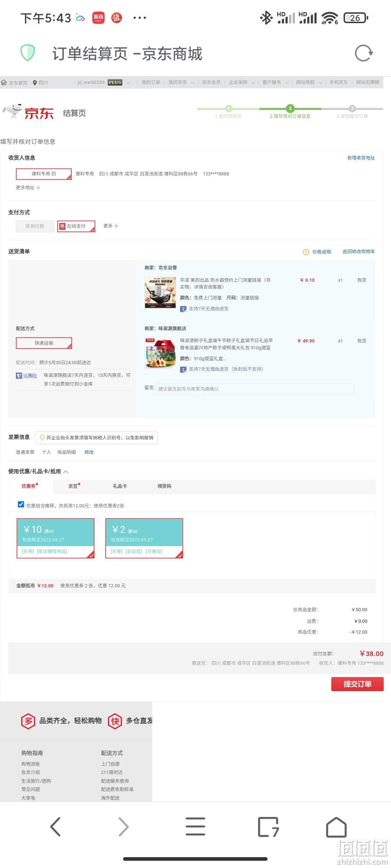Click the 提交订单 submit button
391x868 pixels.
357,684
